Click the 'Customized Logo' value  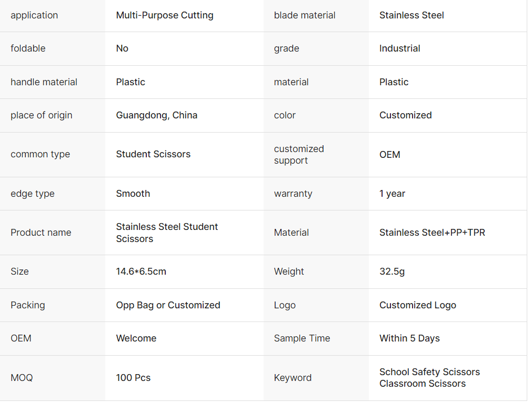[x=418, y=305]
